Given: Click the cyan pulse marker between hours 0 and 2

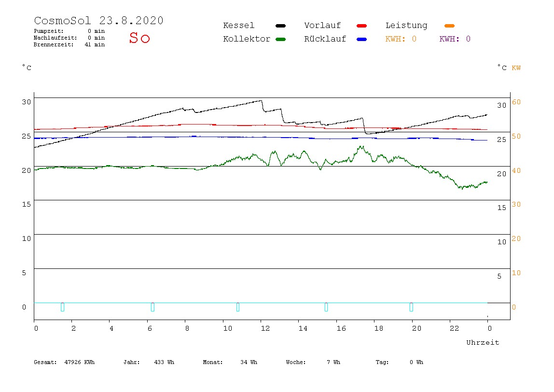Looking at the screenshot, I should pyautogui.click(x=63, y=307).
